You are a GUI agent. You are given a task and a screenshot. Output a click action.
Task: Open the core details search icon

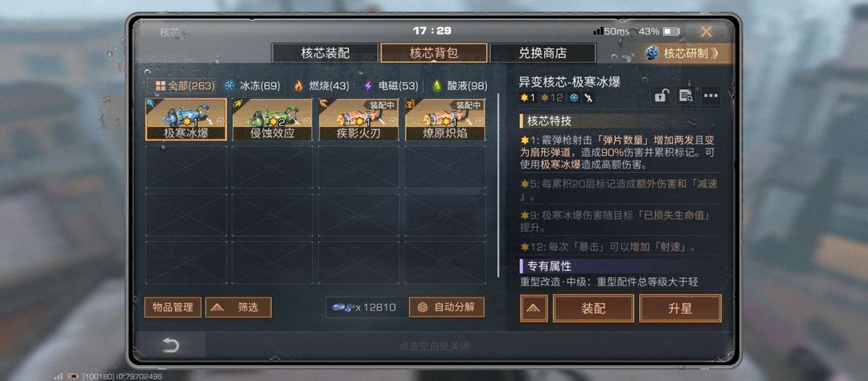tap(686, 96)
